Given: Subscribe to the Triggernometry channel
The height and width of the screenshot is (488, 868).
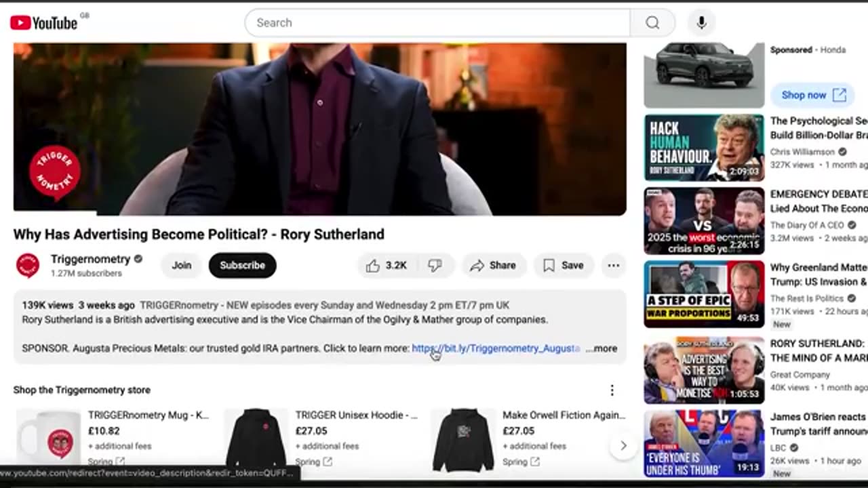Looking at the screenshot, I should (242, 266).
